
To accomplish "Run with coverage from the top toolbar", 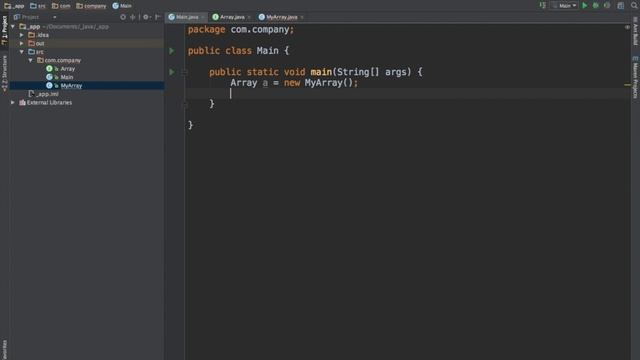I will tap(607, 6).
